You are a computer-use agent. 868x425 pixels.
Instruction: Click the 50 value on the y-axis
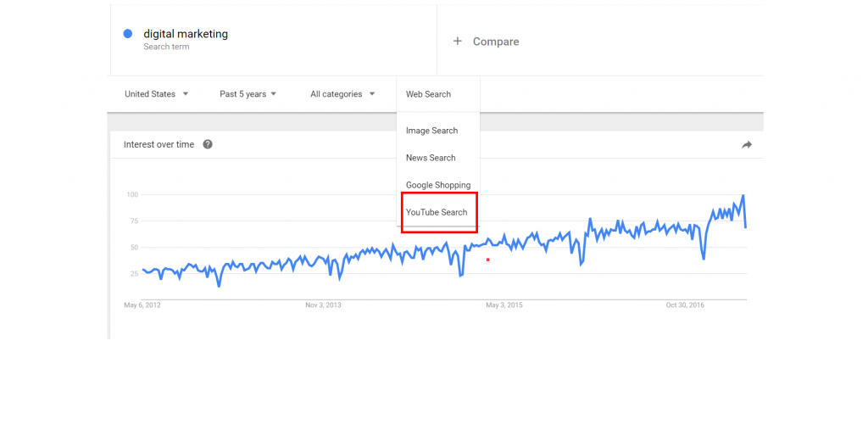133,247
